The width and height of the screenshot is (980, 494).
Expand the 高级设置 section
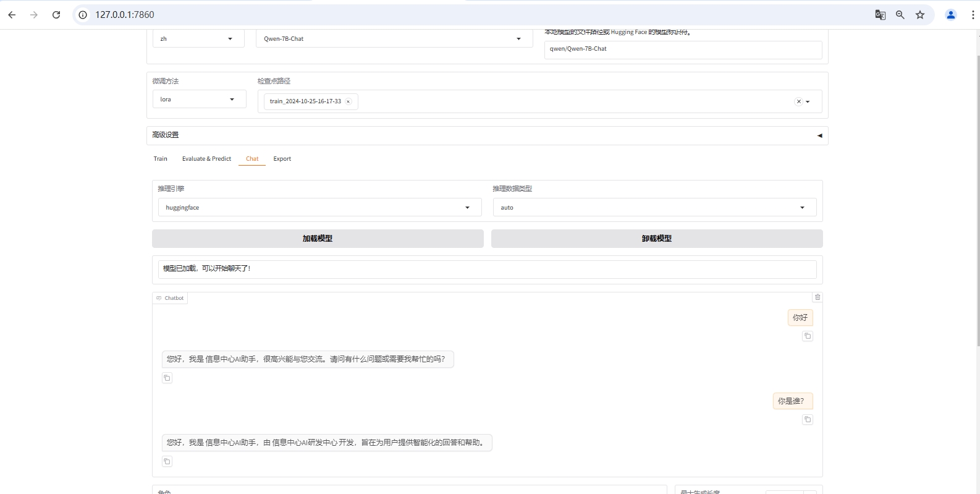click(x=487, y=135)
